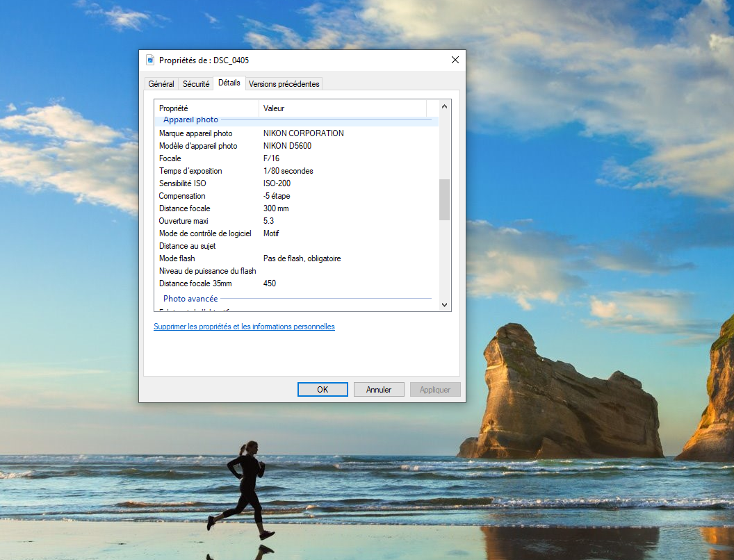
Task: Click the 450 value
Action: coord(270,283)
